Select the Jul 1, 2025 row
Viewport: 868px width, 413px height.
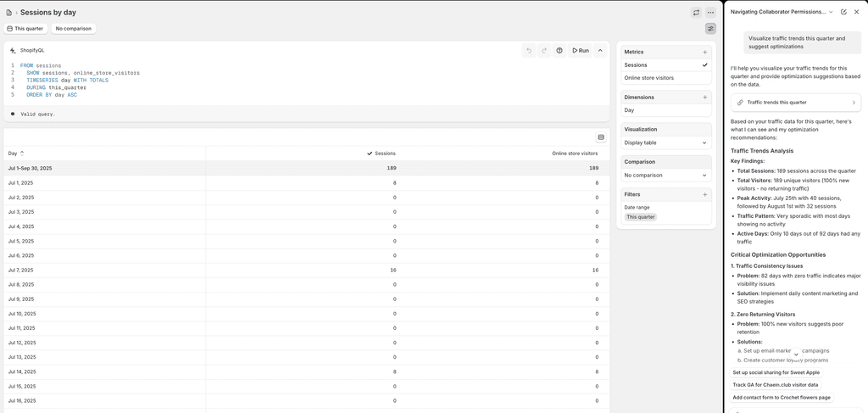307,182
